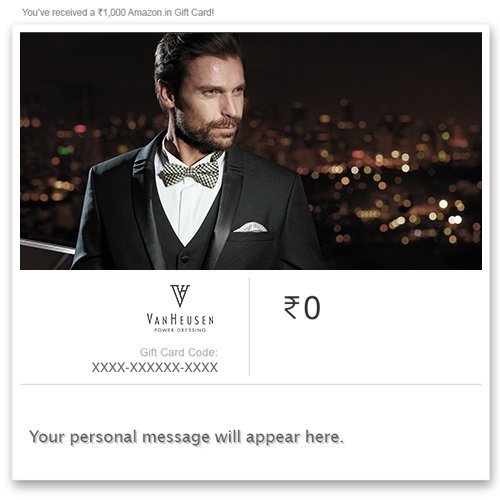Click the white pocket square on jacket
Viewport: 500px width, 500px height.
(250, 227)
